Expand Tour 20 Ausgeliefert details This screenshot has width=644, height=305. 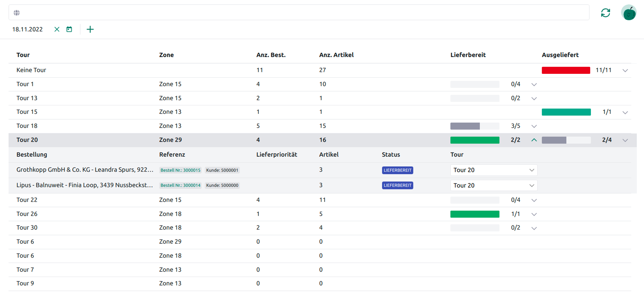[625, 140]
